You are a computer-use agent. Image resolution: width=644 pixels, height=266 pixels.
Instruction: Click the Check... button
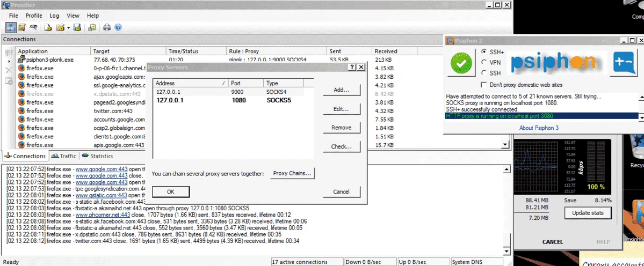point(341,146)
